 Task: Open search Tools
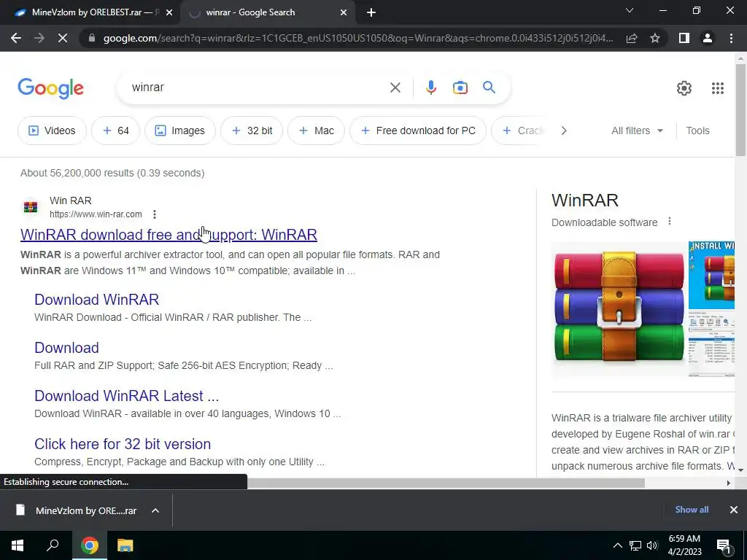pyautogui.click(x=697, y=131)
